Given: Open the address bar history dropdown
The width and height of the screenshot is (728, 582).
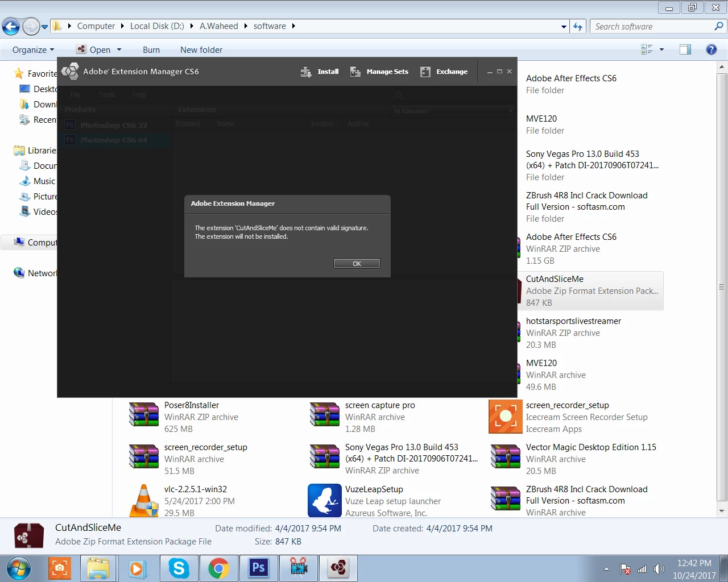Looking at the screenshot, I should click(x=564, y=27).
